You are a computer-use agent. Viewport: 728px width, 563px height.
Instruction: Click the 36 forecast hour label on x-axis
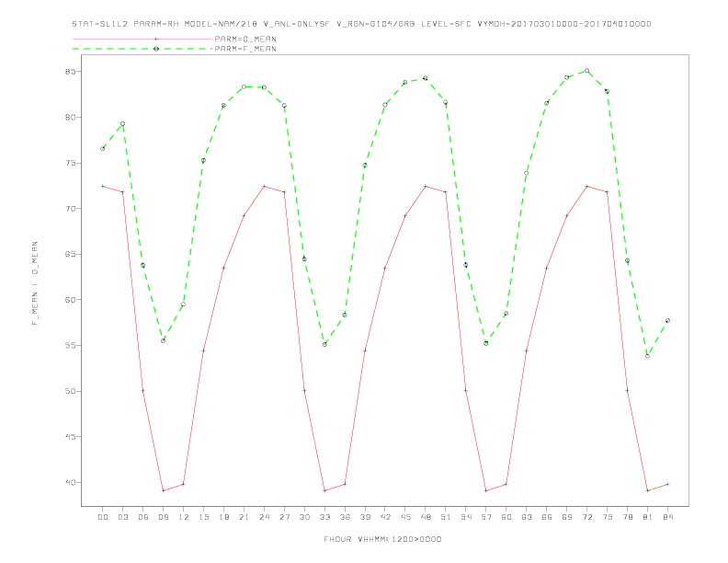(345, 517)
